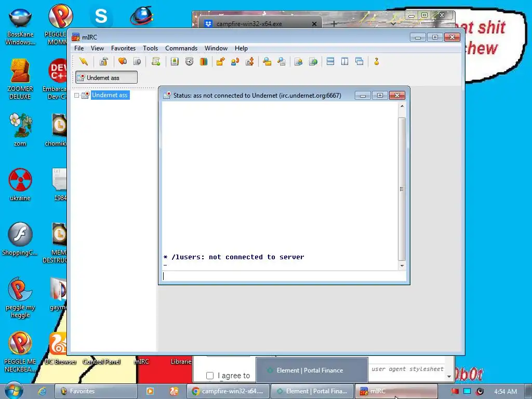
Task: Click scroll down arrow in Status window
Action: click(402, 265)
